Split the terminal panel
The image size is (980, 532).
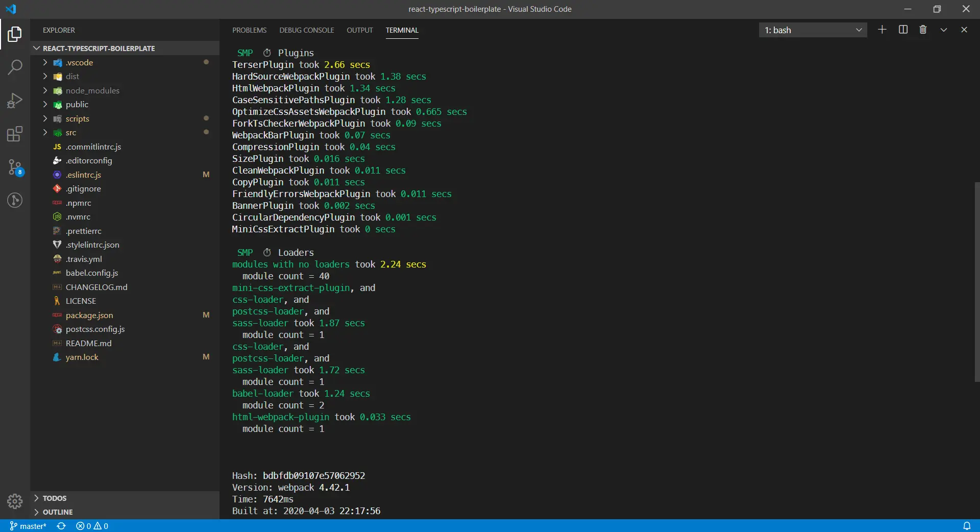(x=903, y=30)
